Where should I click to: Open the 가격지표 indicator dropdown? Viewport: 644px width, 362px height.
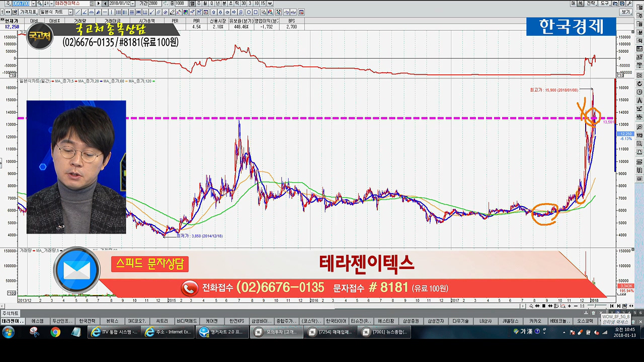[x=28, y=12]
